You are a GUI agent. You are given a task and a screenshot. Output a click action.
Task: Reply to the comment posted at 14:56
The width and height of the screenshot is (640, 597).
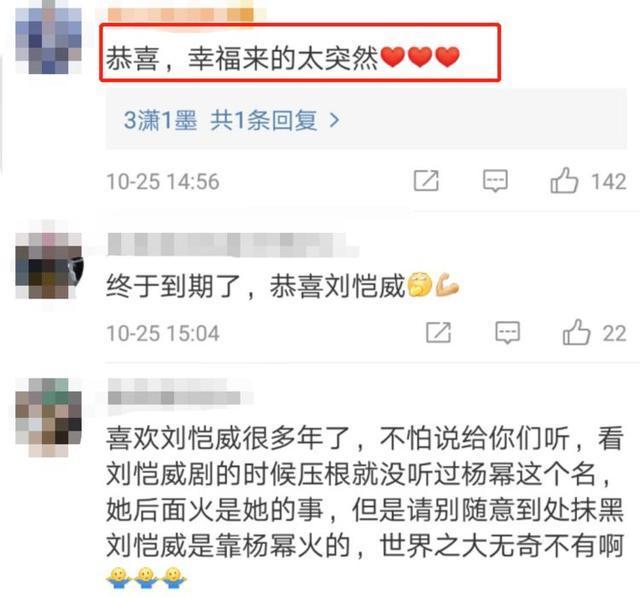coord(495,181)
